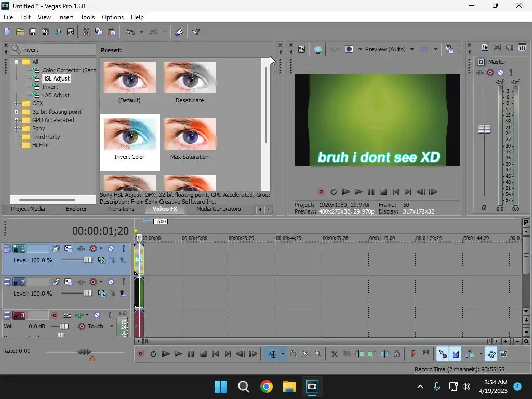Mute the Master bus output

pyautogui.click(x=500, y=72)
